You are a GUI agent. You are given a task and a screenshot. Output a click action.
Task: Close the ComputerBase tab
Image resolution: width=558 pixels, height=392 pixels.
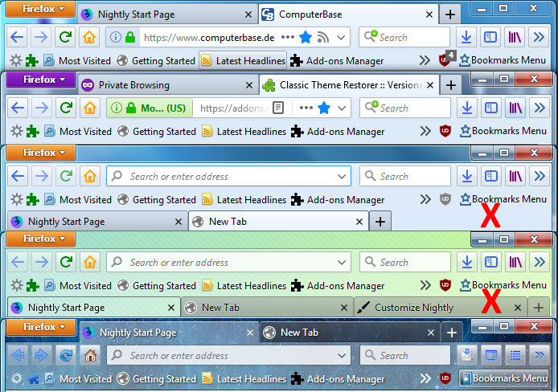pos(429,14)
